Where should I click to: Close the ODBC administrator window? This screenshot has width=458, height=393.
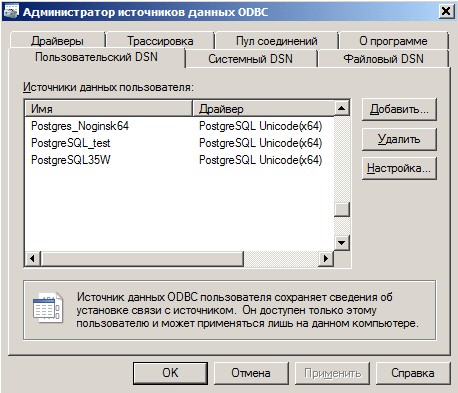tap(446, 12)
